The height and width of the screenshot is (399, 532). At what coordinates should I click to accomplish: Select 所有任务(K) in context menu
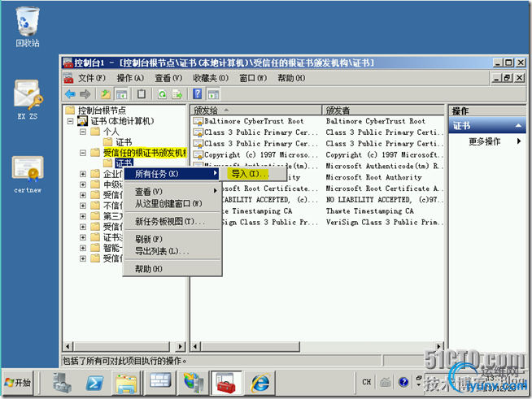172,174
